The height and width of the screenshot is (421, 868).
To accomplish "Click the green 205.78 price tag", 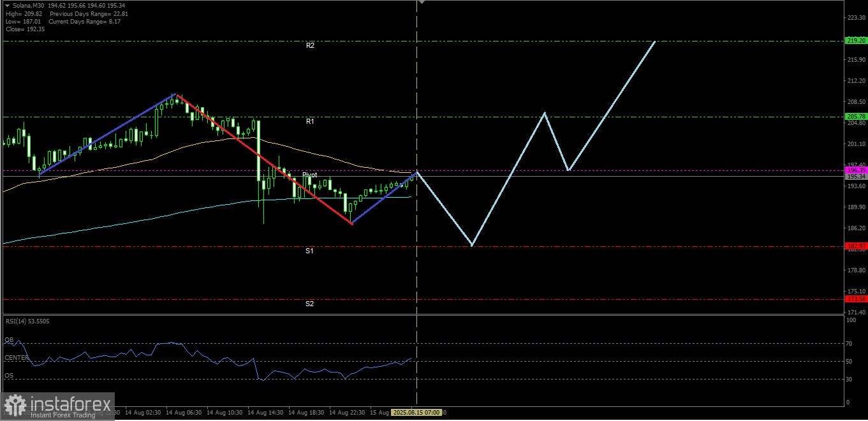I will [855, 116].
